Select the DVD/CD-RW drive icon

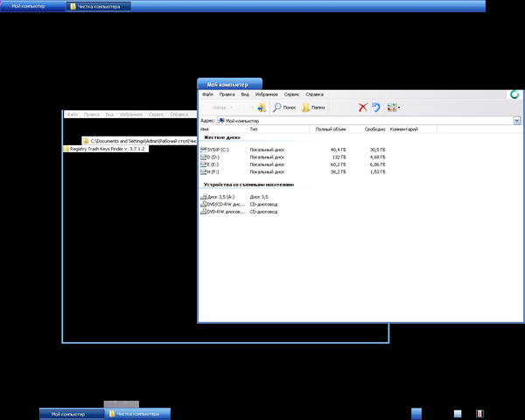[203, 204]
